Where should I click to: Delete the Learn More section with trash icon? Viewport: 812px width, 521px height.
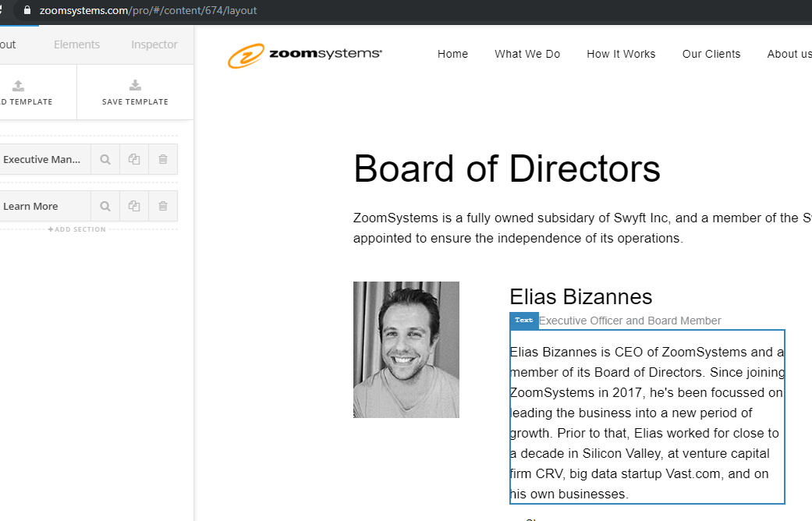[x=163, y=206]
